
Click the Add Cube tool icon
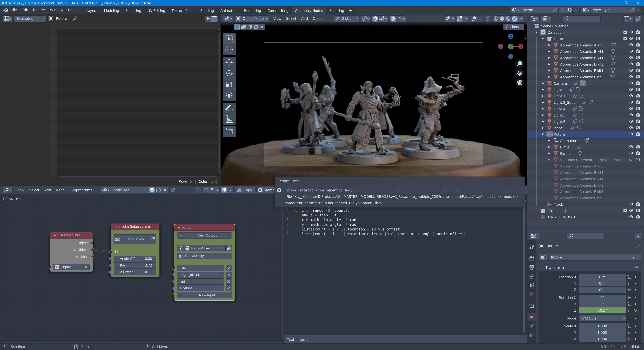tap(229, 132)
